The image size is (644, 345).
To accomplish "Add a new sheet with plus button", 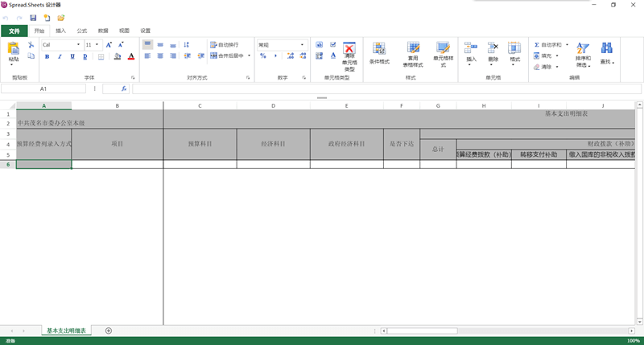I will point(109,331).
